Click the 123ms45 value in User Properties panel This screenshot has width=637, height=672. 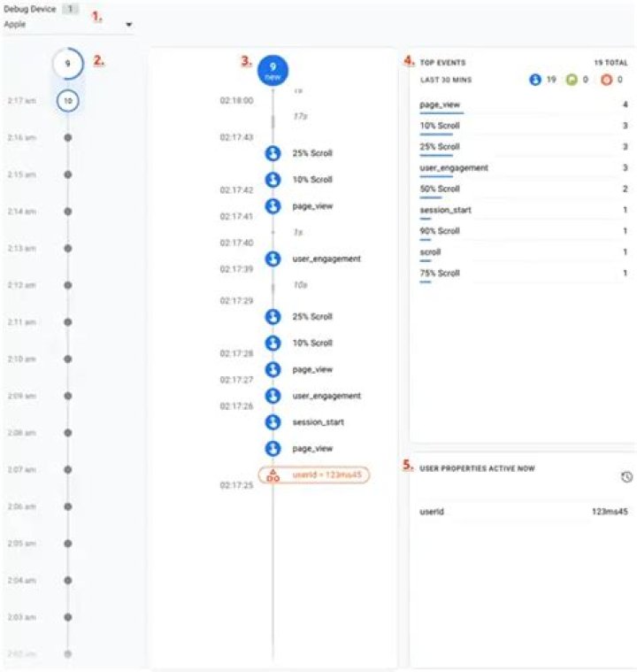(x=610, y=511)
